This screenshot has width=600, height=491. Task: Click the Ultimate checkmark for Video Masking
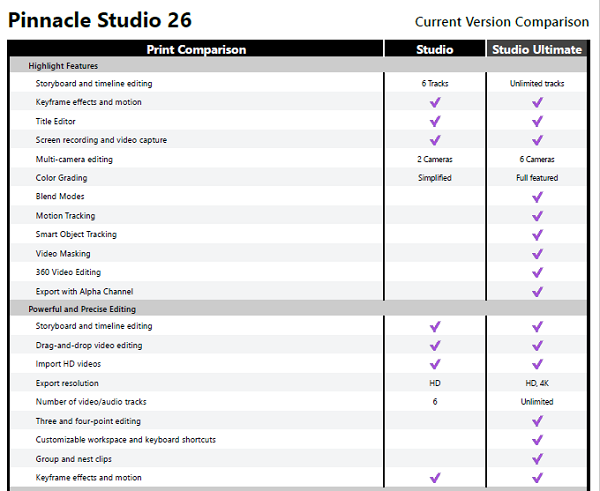537,254
